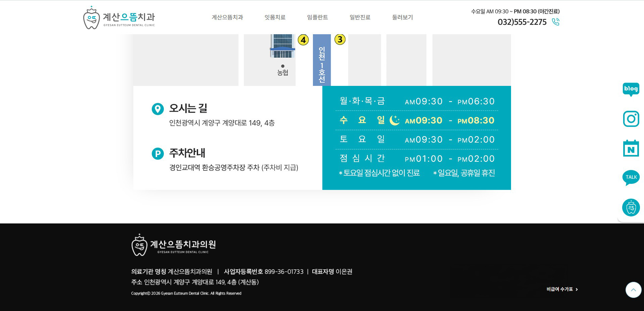Call by clicking the 032)555-2275 number
644x311 pixels.
522,21
